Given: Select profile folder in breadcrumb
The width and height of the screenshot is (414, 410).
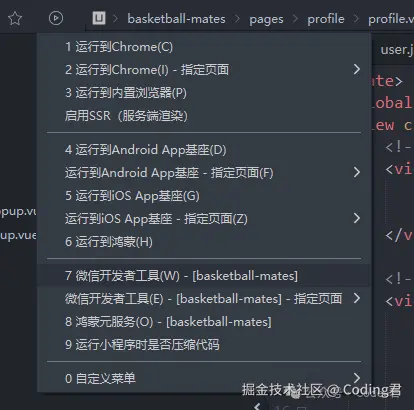Looking at the screenshot, I should click(x=326, y=19).
